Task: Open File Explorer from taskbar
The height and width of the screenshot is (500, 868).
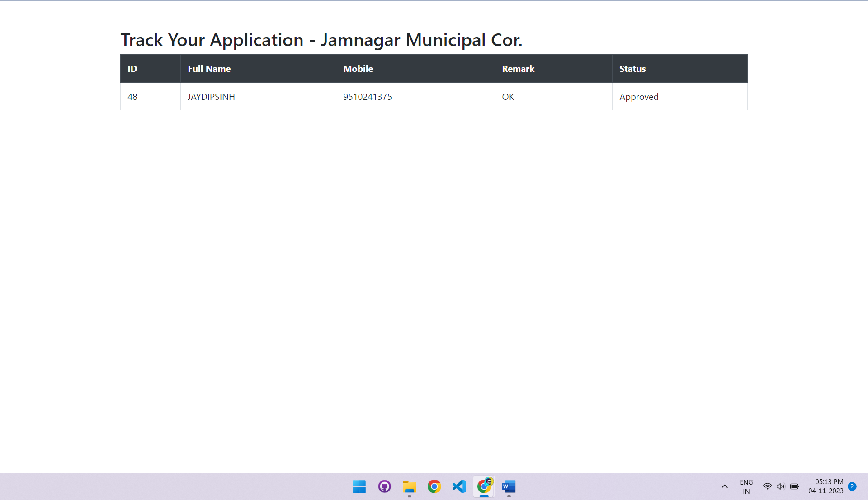Action: click(x=410, y=487)
